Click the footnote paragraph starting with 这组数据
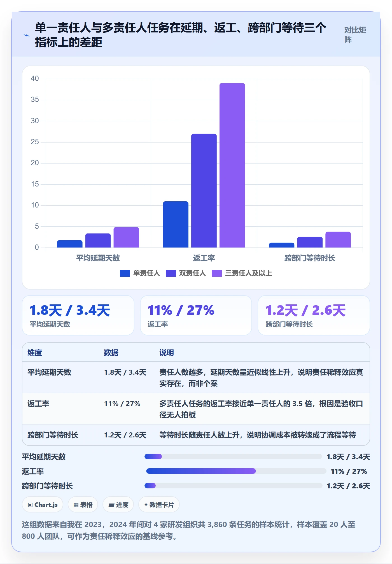This screenshot has height=564, width=392. coord(189,530)
